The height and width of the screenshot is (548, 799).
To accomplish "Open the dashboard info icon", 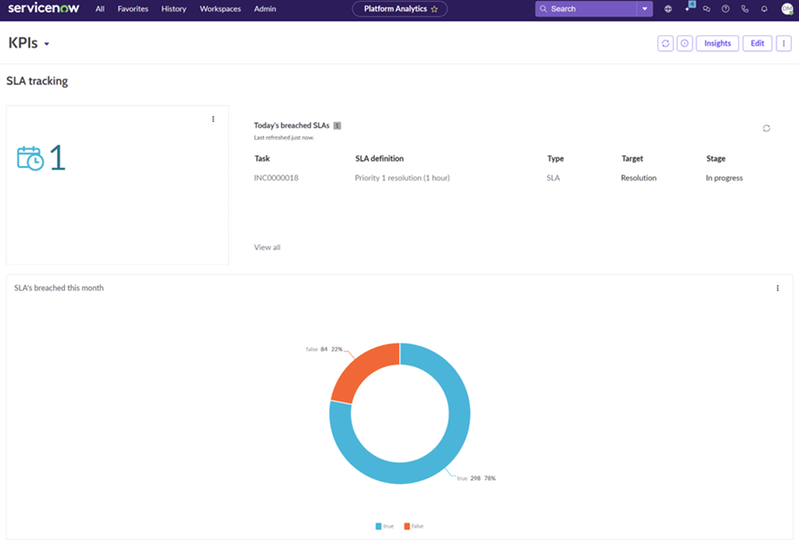I will point(684,43).
